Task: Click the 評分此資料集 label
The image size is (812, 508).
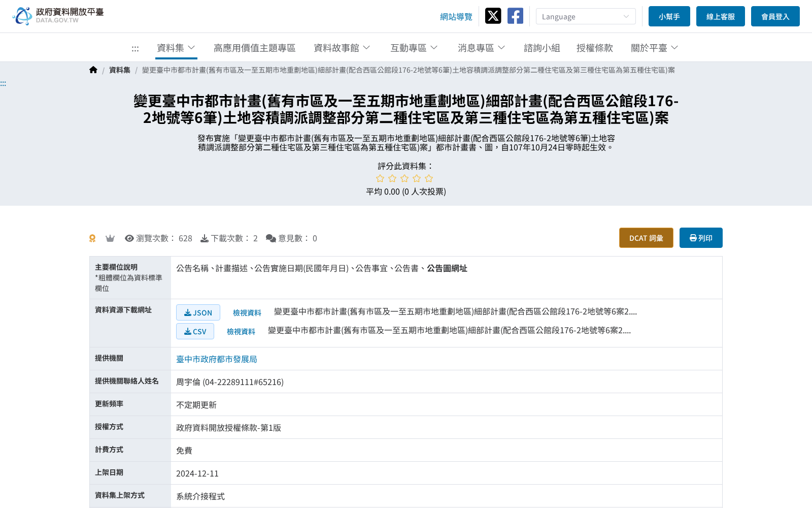Action: point(406,166)
